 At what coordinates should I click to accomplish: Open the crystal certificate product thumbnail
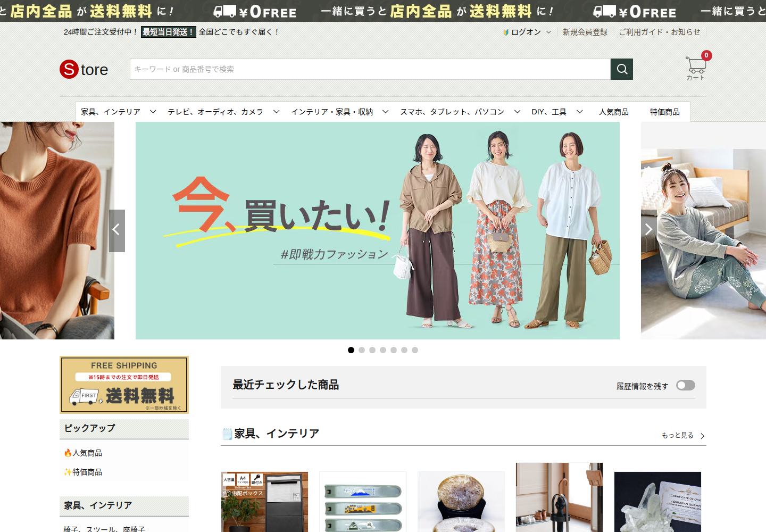(657, 502)
